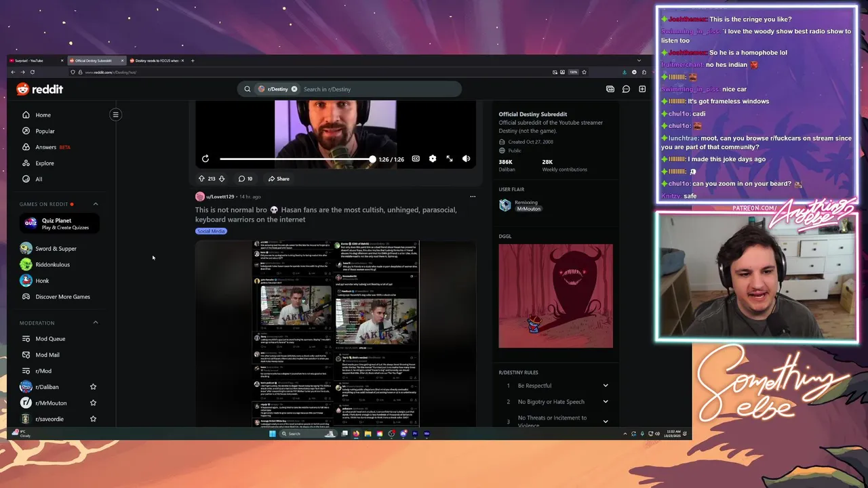Image resolution: width=868 pixels, height=488 pixels.
Task: Go back in the browser
Action: click(14, 72)
